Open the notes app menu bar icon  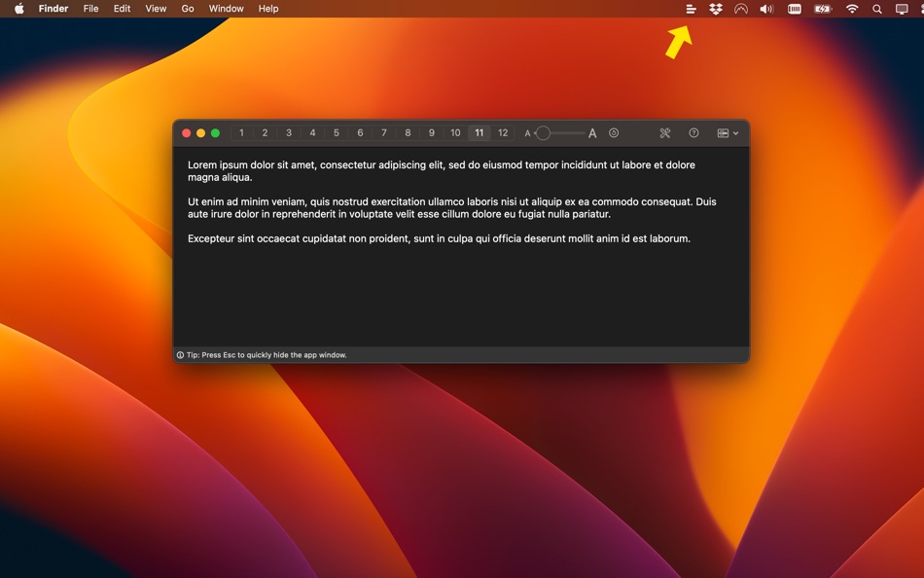pos(691,9)
